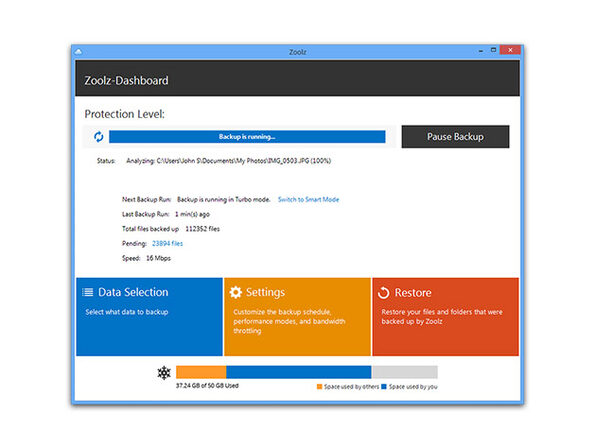Click the orange legend square for others
The height and width of the screenshot is (447, 596).
click(319, 387)
